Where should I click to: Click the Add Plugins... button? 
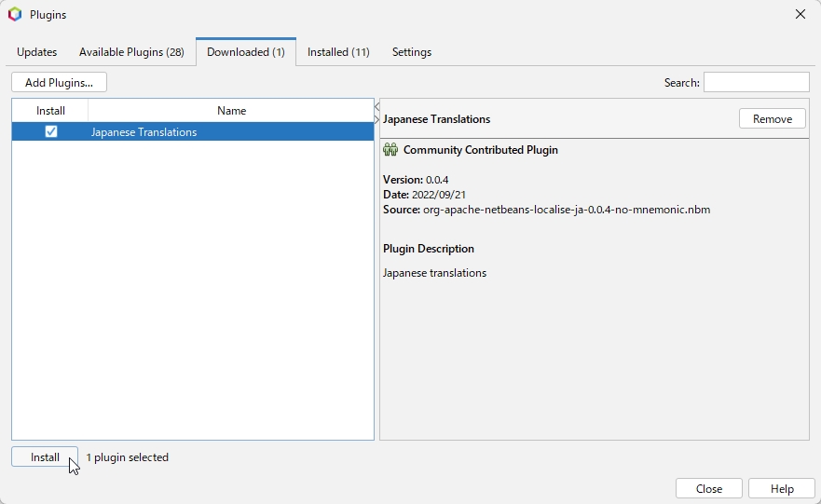point(59,83)
